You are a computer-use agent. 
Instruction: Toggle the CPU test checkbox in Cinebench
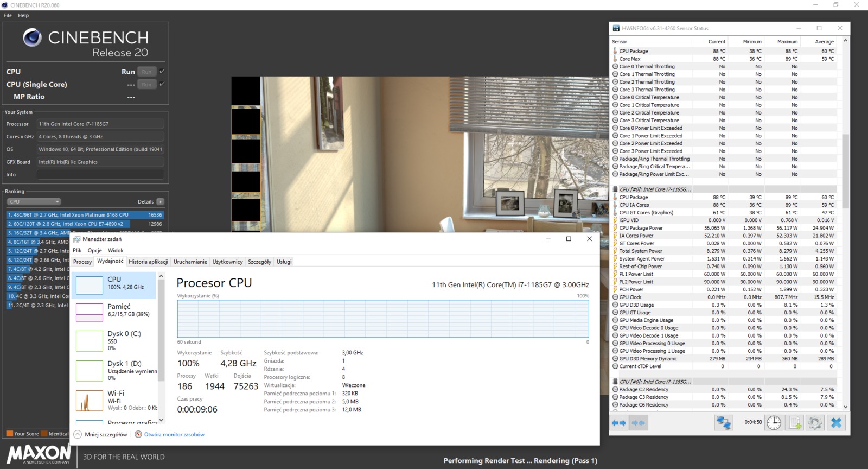click(x=162, y=71)
